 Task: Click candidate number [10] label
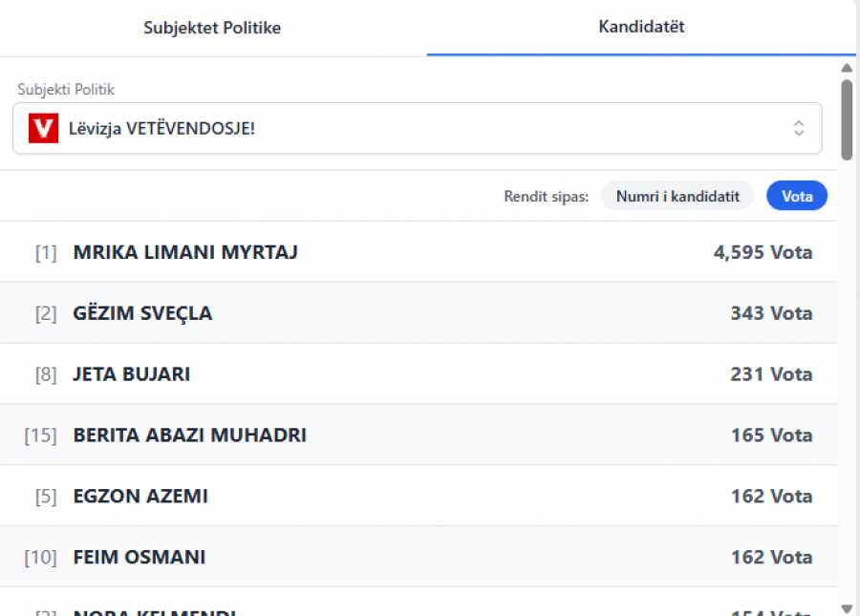tap(41, 558)
